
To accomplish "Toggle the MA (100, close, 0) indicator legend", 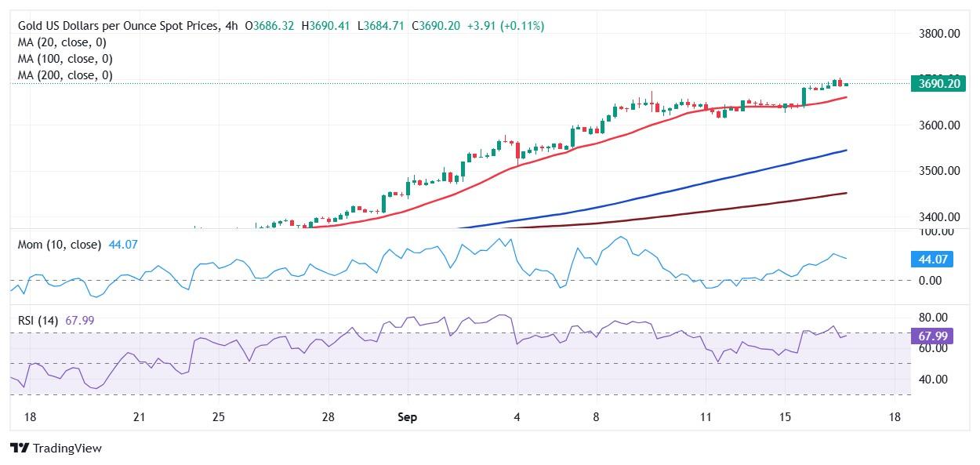I will 68,59.
